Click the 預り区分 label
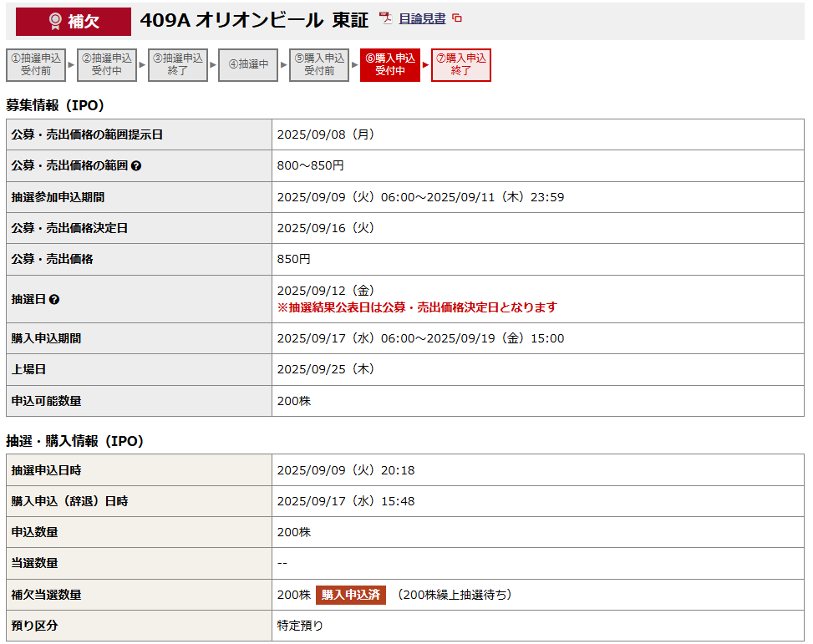This screenshot has width=813, height=644. (x=35, y=626)
